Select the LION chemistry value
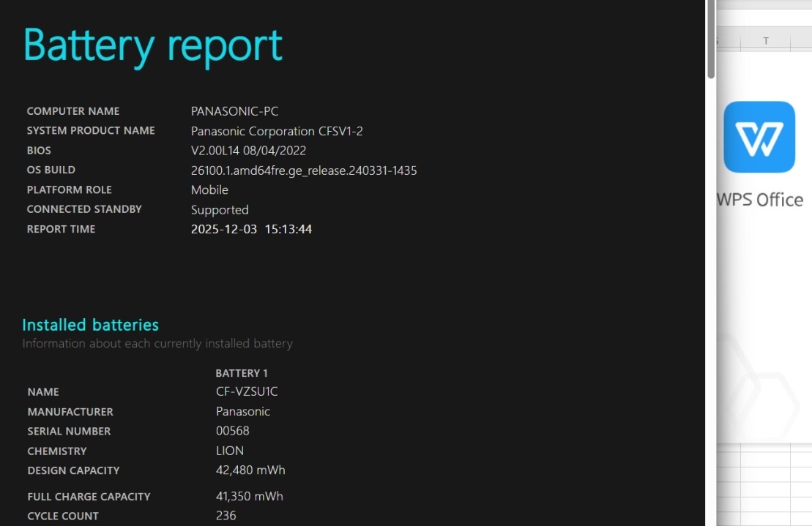812x526 pixels. pyautogui.click(x=229, y=451)
